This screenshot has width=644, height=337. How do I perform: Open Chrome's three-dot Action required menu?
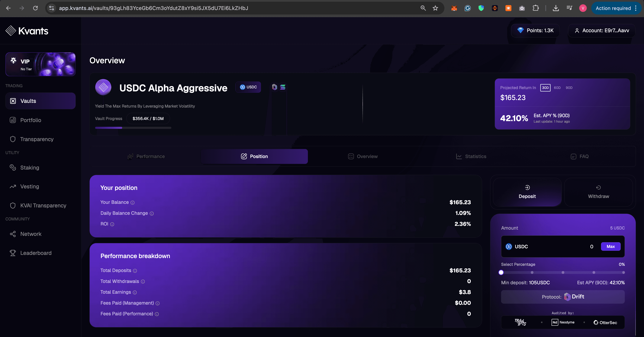(636, 8)
